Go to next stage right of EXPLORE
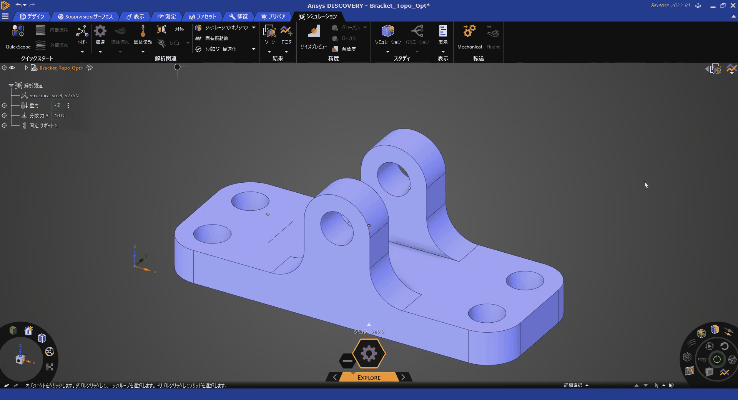The height and width of the screenshot is (400, 738). click(403, 377)
